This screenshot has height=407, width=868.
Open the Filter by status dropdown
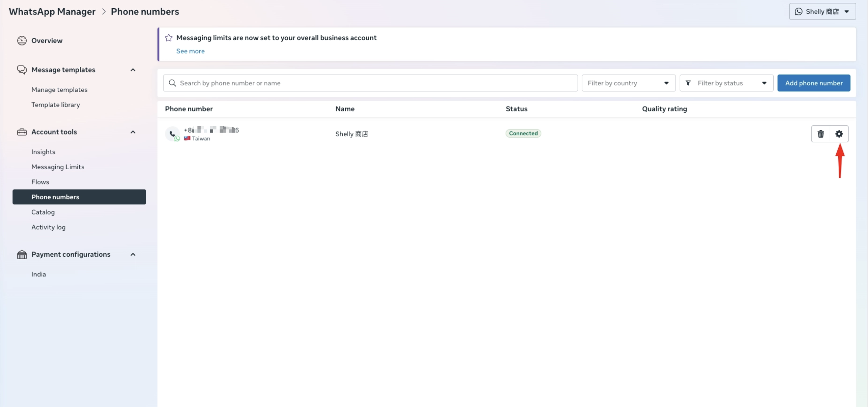(726, 83)
